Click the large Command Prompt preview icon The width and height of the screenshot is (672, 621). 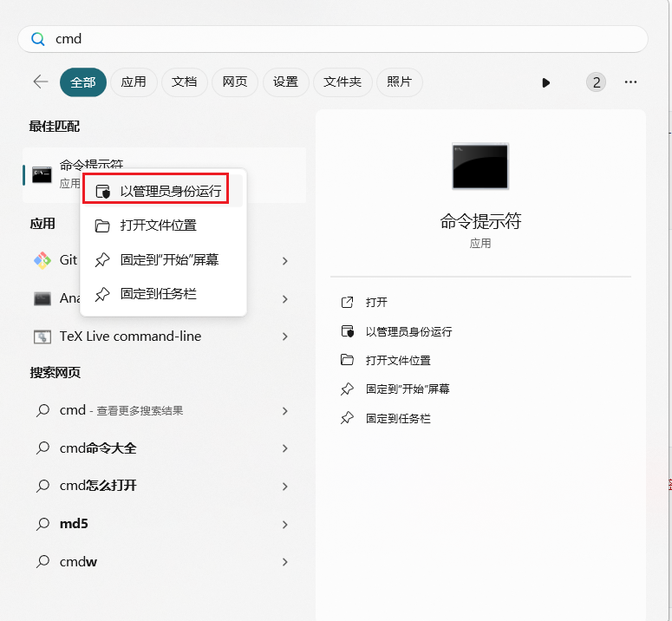[480, 167]
